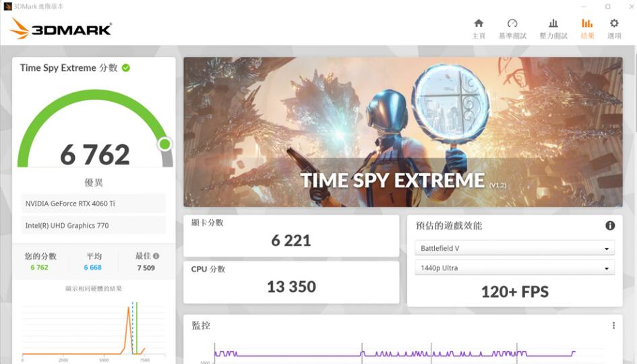Click the info icon next to 最佳

pos(156,256)
